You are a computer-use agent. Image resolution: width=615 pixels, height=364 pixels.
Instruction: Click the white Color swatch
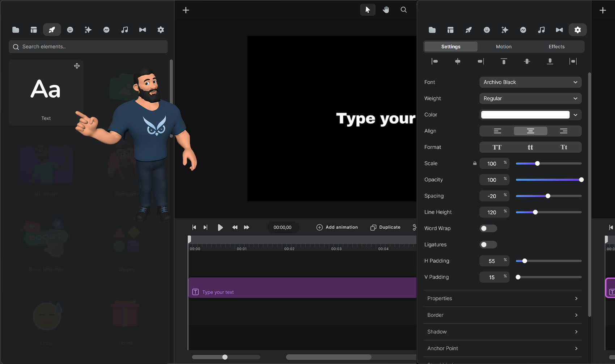coord(525,115)
